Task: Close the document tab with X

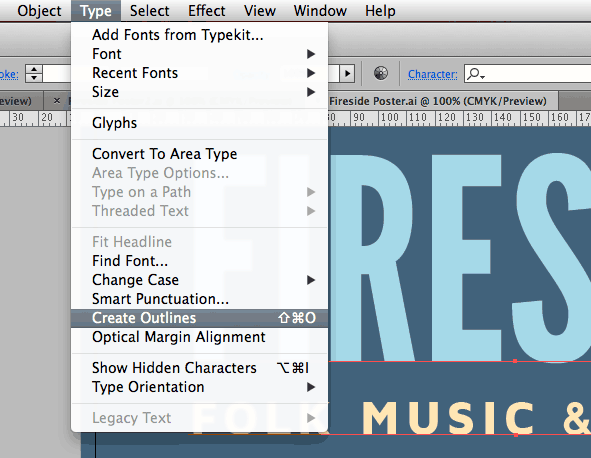Action: coord(57,101)
